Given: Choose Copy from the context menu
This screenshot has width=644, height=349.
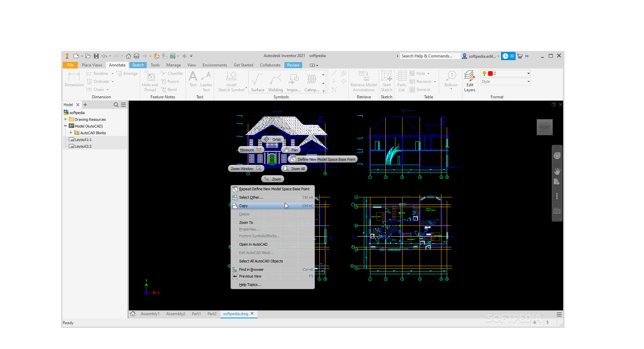Looking at the screenshot, I should click(x=244, y=206).
